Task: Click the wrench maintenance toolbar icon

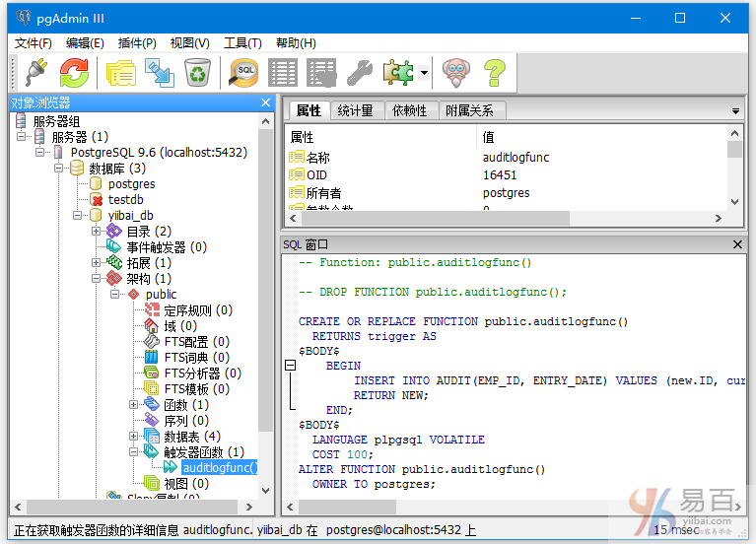Action: pyautogui.click(x=359, y=72)
